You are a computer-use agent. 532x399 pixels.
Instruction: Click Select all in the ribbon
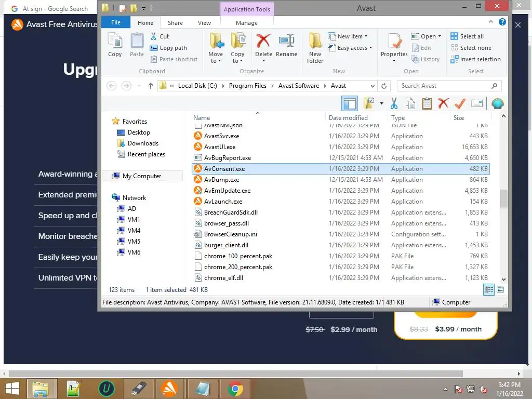[467, 36]
